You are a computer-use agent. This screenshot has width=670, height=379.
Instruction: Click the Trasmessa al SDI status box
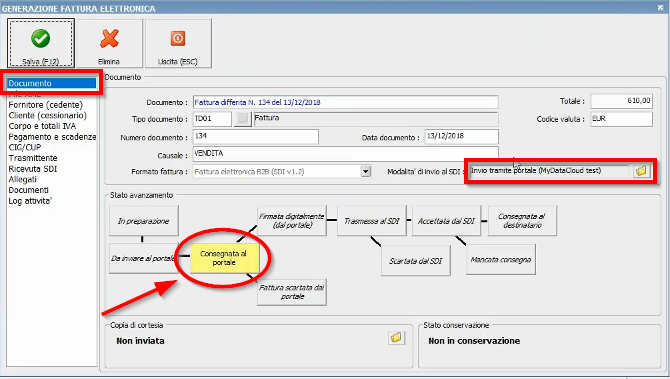(x=372, y=220)
